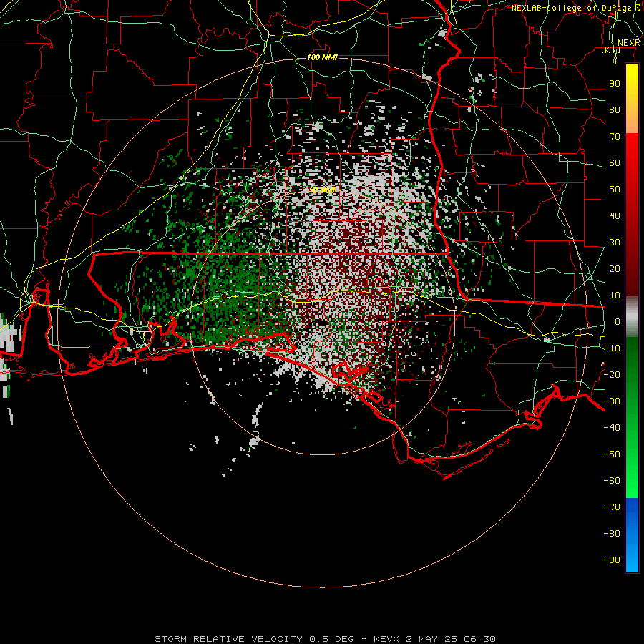Select the 70 value on velocity scale
Viewport: 644px width, 644px height.
coord(615,137)
